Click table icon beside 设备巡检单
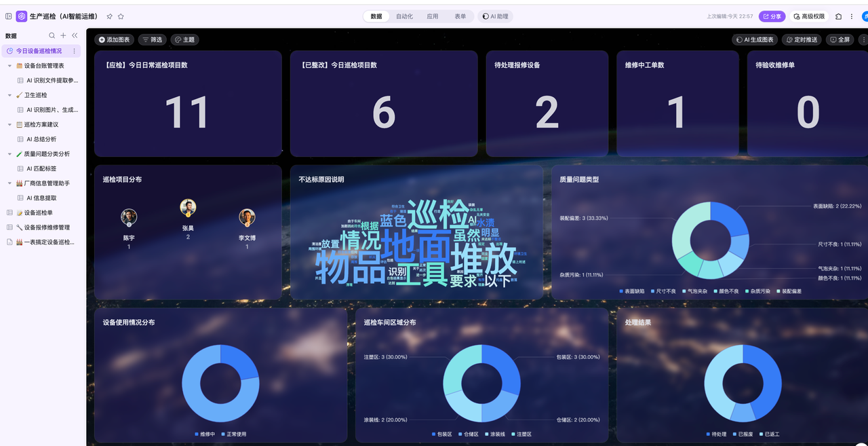This screenshot has width=868, height=446. tap(9, 212)
